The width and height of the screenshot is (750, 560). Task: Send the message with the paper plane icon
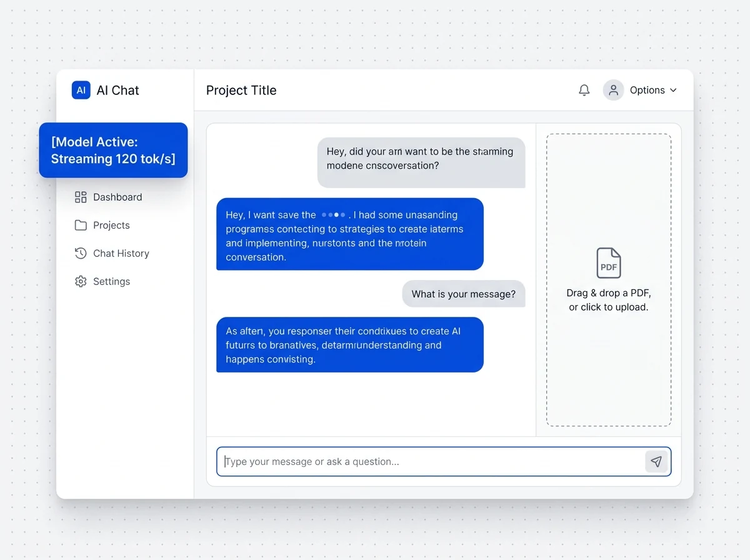pos(656,461)
